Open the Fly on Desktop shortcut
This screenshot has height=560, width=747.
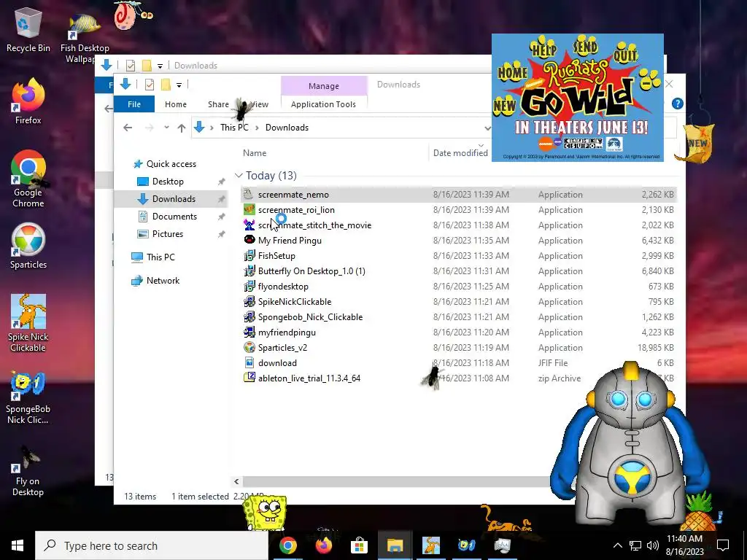tap(28, 472)
